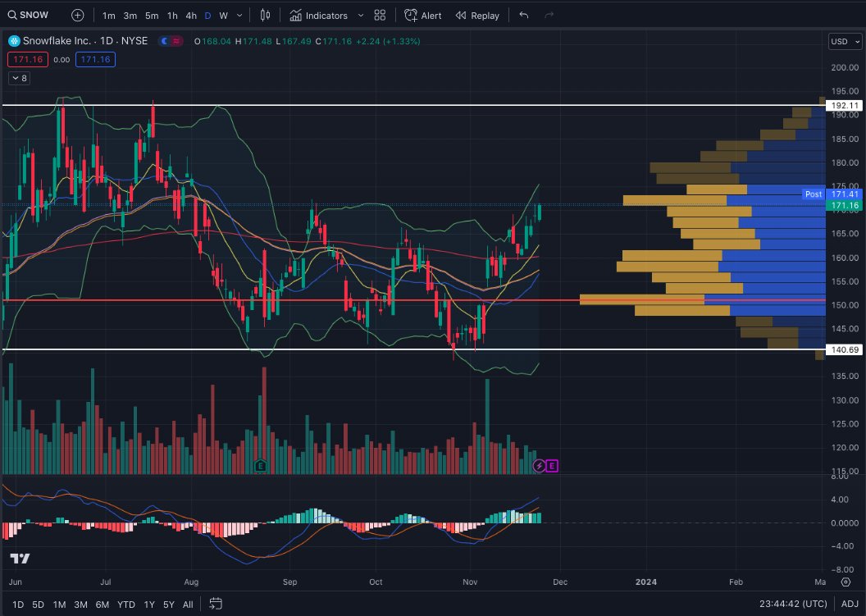866x616 pixels.
Task: Open the SNOW symbol search
Action: [x=28, y=16]
